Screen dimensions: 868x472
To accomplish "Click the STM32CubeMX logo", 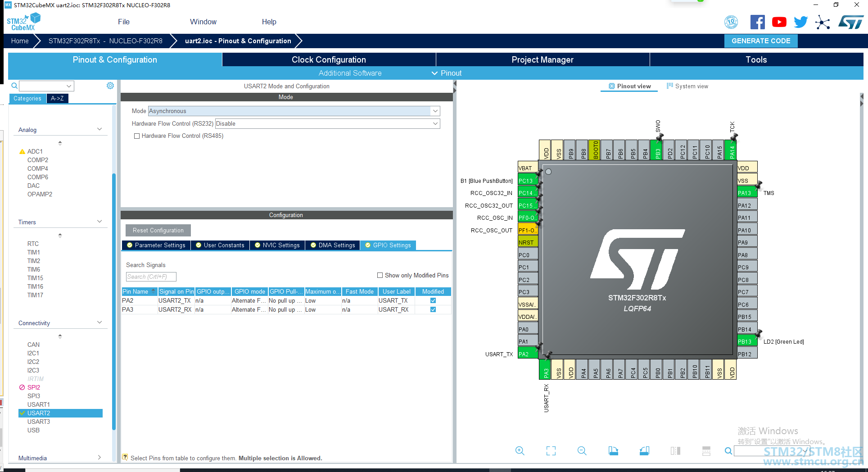I will 23,22.
